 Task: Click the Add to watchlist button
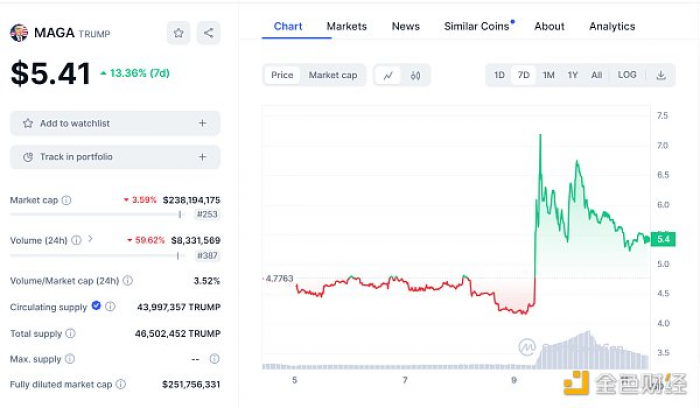pyautogui.click(x=115, y=123)
